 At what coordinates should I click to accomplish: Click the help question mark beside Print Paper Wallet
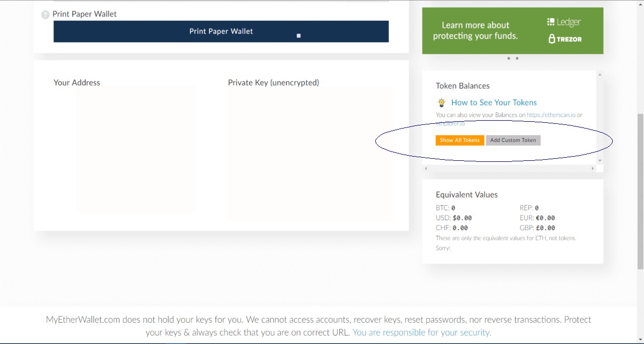tap(45, 15)
